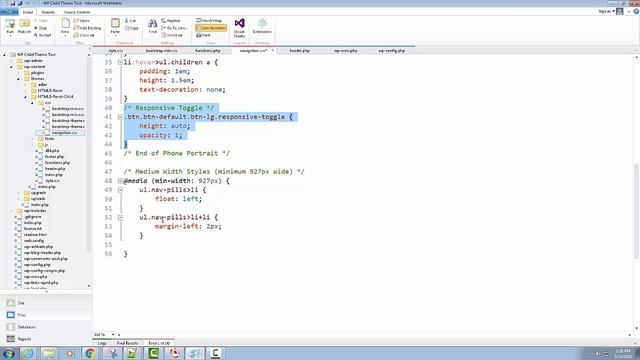
Task: Collapse code block at line 41
Action: click(120, 117)
